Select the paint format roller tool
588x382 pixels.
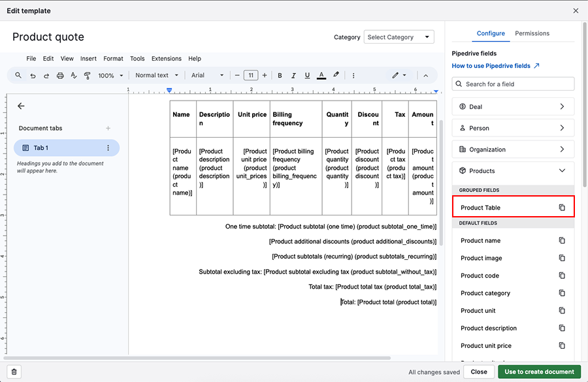click(88, 76)
